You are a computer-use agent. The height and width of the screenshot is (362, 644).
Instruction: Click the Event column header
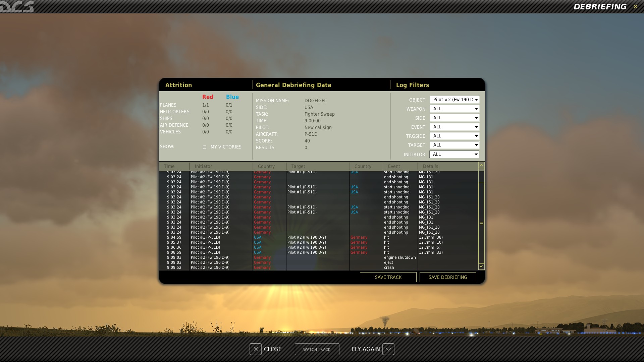[x=394, y=166]
